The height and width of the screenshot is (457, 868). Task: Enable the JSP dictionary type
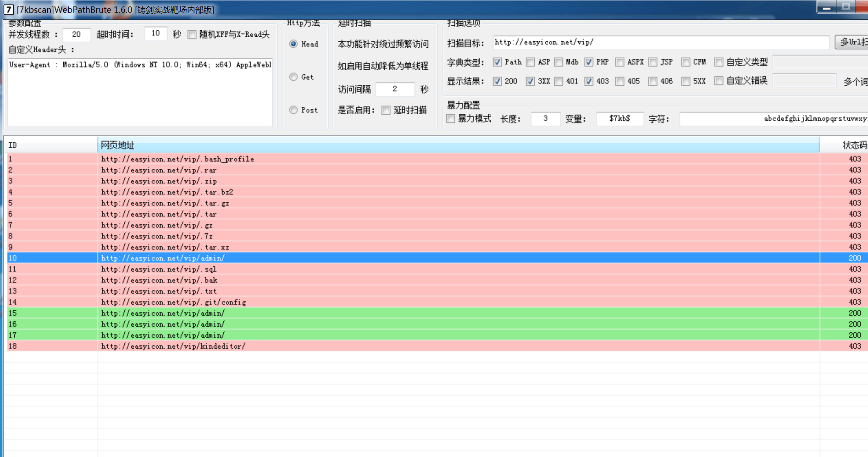(x=653, y=62)
